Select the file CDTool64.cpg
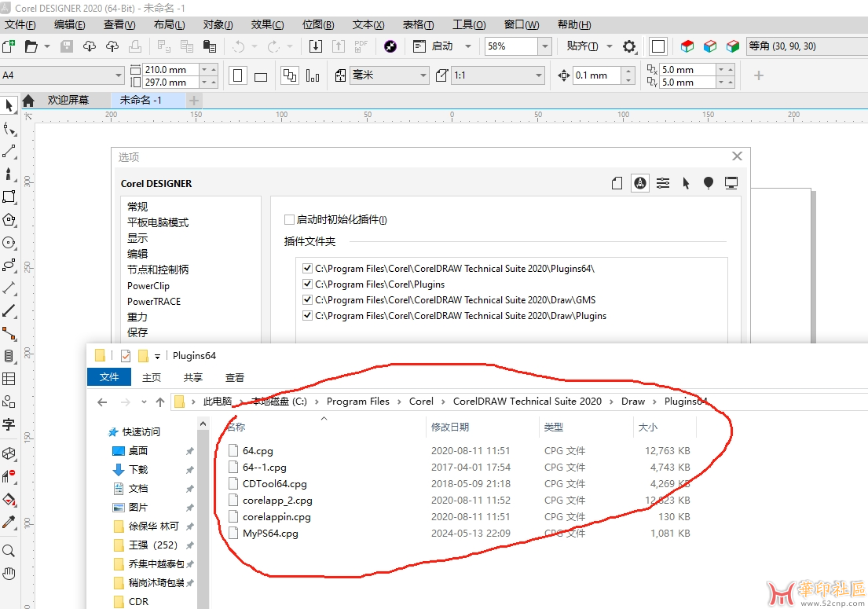The width and height of the screenshot is (868, 609). point(275,484)
